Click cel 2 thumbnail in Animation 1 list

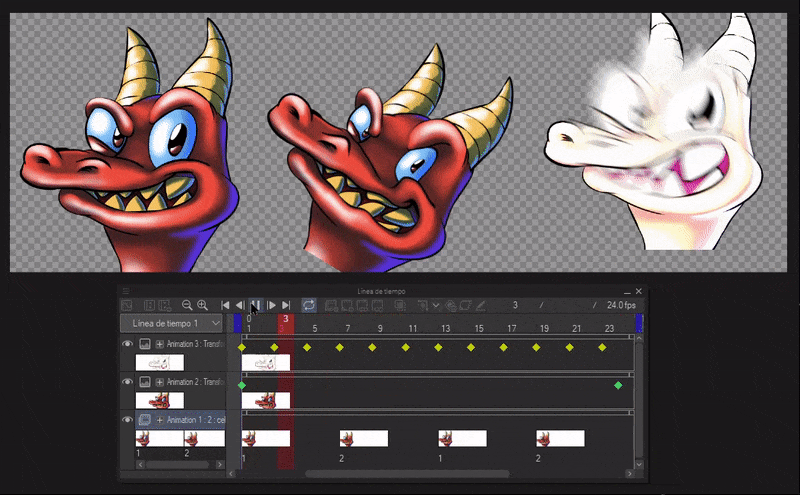click(x=205, y=438)
